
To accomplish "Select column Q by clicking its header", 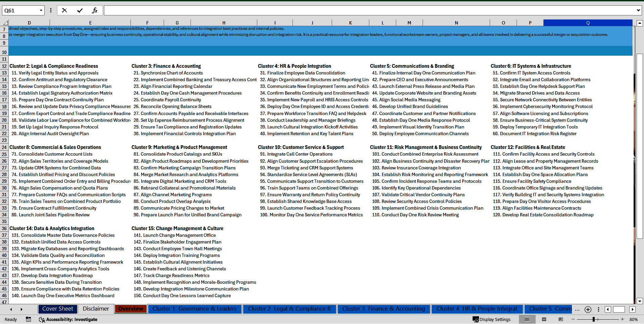I will click(x=588, y=22).
